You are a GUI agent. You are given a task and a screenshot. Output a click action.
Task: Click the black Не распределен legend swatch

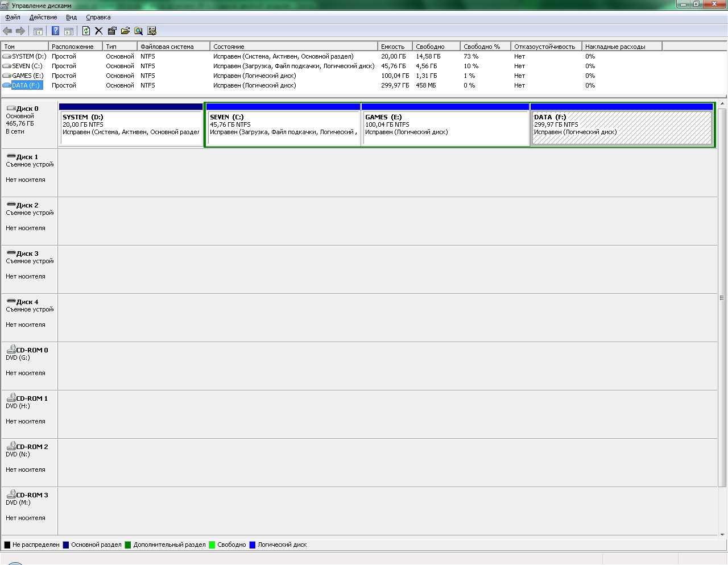pos(7,545)
